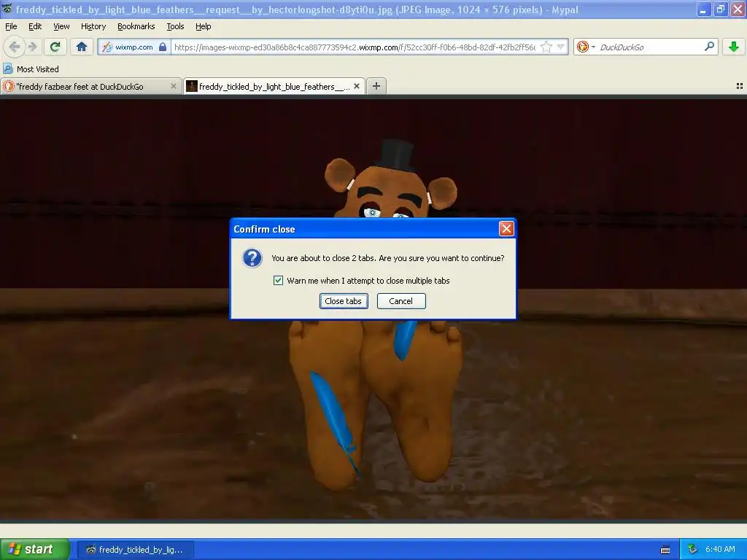Close the freddy_tickled image tab
This screenshot has height=560, width=747.
point(356,86)
